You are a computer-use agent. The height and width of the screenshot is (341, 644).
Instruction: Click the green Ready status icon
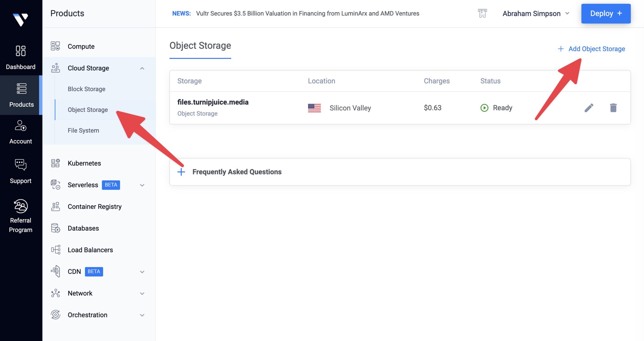(484, 108)
